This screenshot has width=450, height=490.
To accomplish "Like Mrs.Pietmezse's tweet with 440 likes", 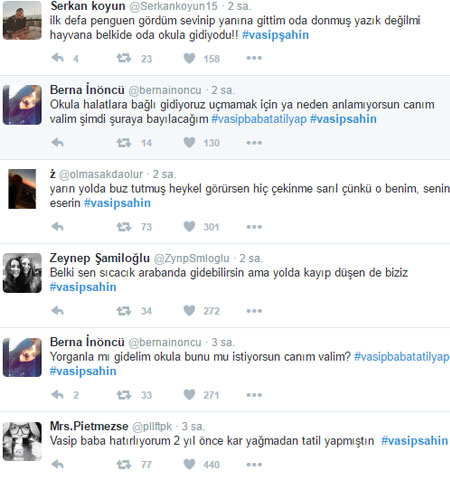I will (189, 464).
